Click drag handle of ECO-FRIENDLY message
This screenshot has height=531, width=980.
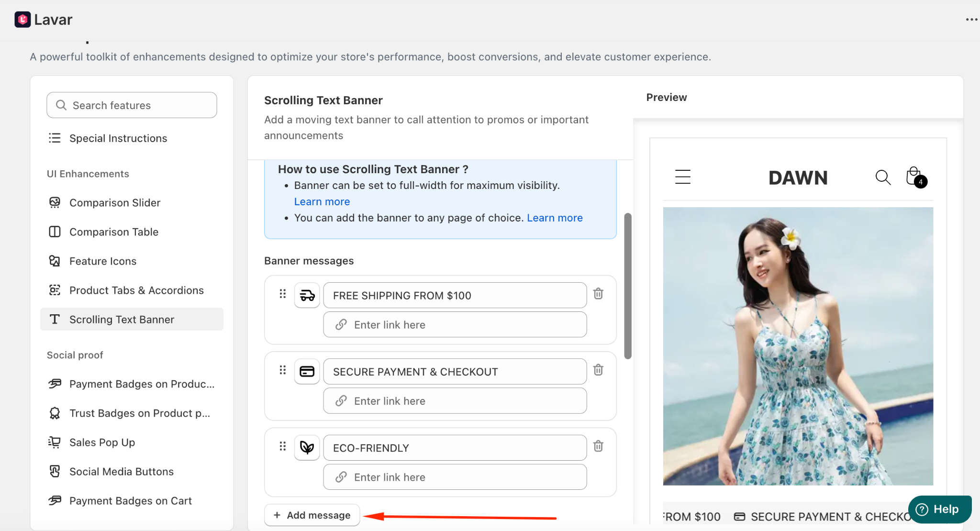click(x=283, y=446)
